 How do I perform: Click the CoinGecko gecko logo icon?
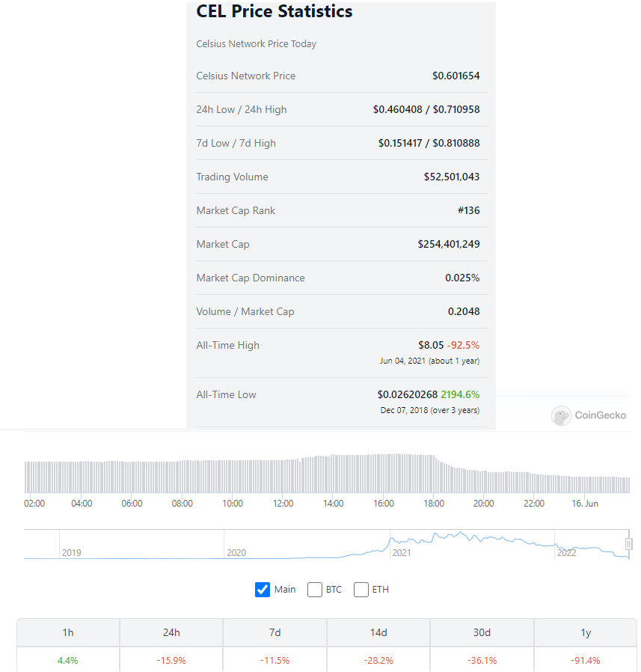click(561, 416)
